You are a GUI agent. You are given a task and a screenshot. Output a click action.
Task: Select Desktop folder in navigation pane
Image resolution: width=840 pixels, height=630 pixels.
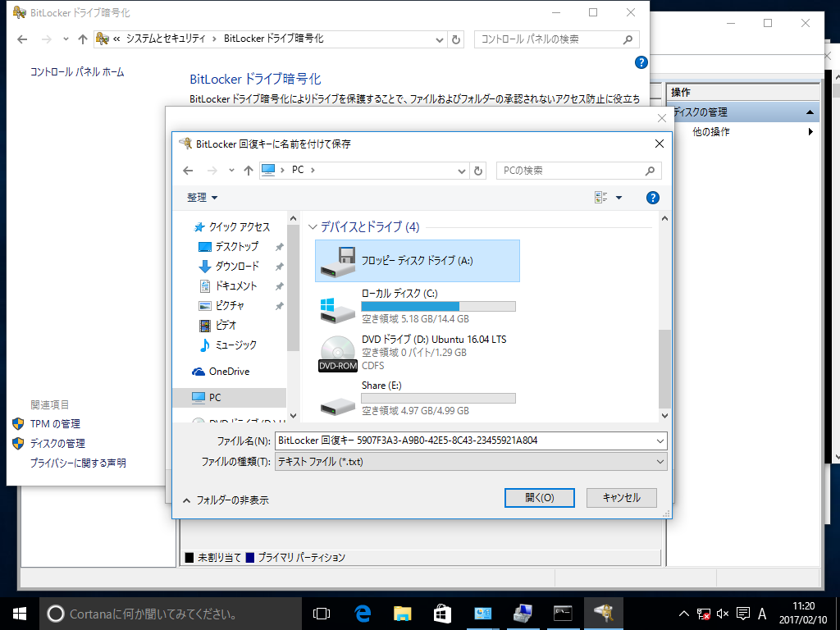pyautogui.click(x=229, y=247)
